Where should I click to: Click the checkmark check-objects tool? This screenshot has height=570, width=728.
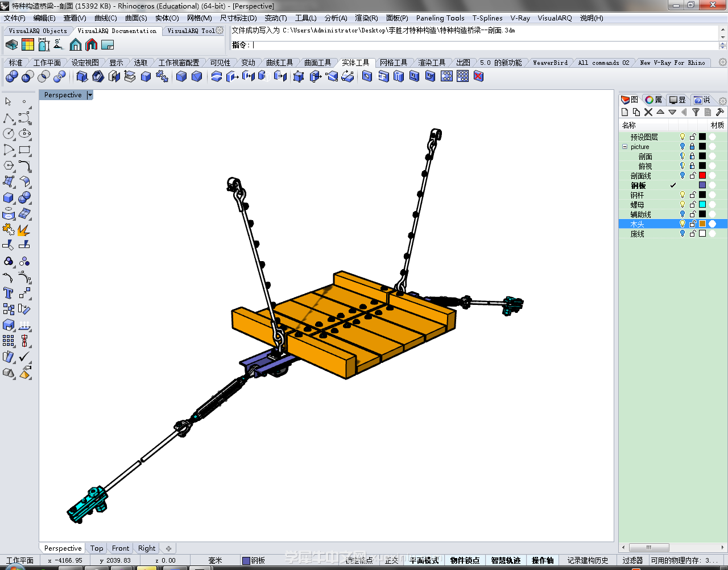pos(24,357)
